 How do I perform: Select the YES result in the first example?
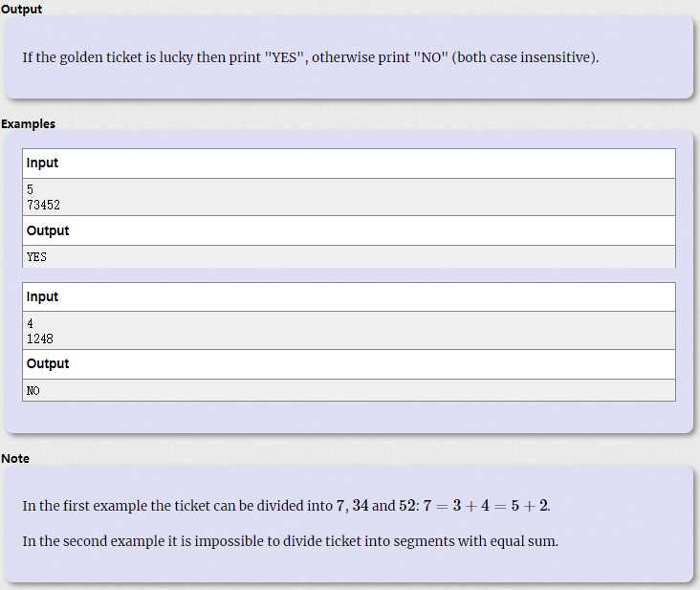(x=36, y=257)
